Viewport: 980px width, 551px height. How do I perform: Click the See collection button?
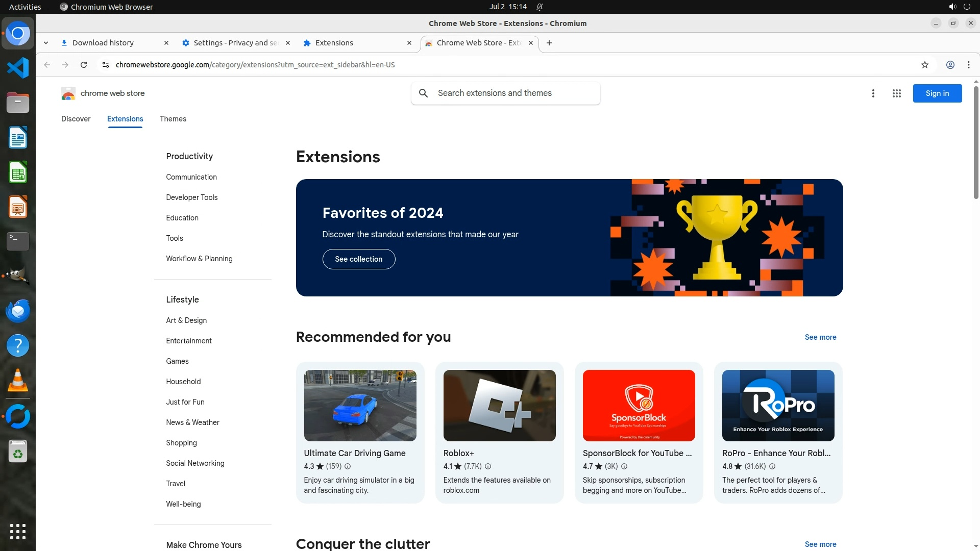tap(358, 259)
